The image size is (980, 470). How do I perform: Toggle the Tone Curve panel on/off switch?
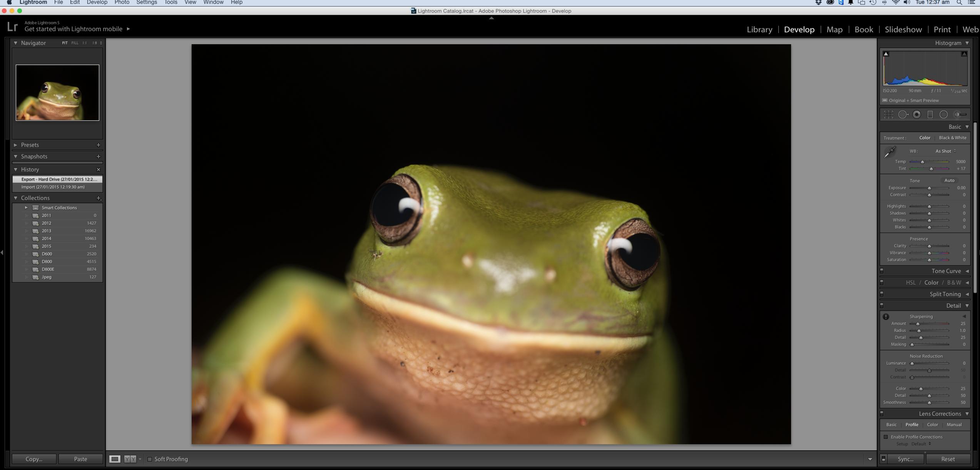pos(882,271)
